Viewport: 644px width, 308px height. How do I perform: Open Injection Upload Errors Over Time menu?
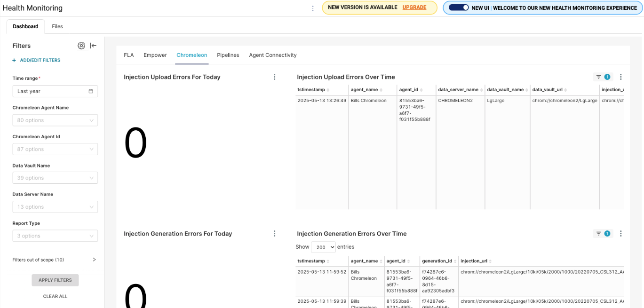pos(621,77)
